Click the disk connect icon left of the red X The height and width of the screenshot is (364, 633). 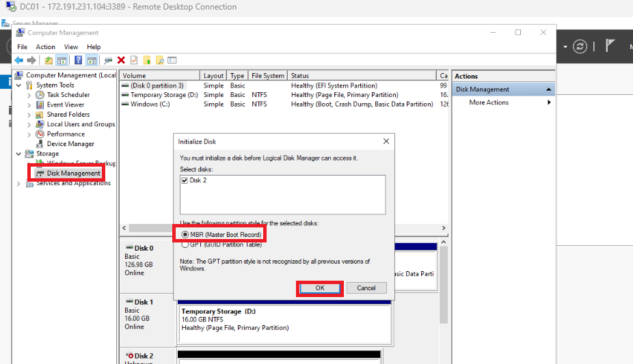[x=108, y=61]
